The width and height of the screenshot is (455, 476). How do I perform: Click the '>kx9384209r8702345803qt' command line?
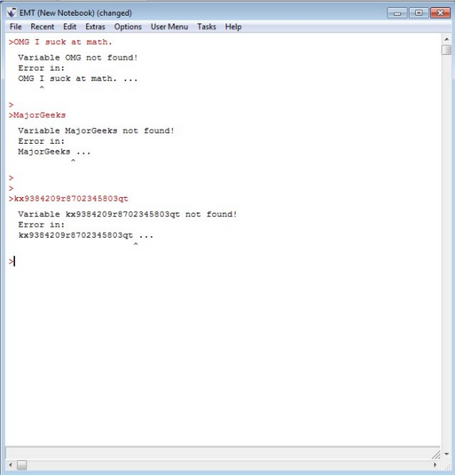(x=68, y=199)
